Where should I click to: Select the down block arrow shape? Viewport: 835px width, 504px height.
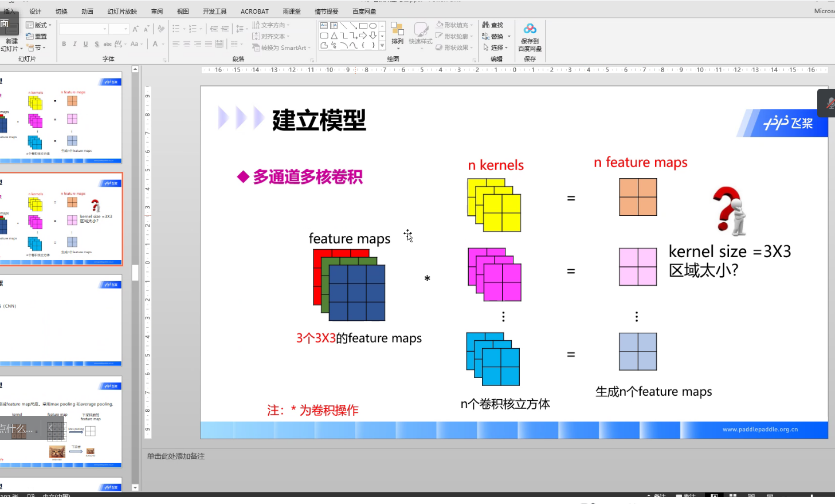click(x=373, y=36)
